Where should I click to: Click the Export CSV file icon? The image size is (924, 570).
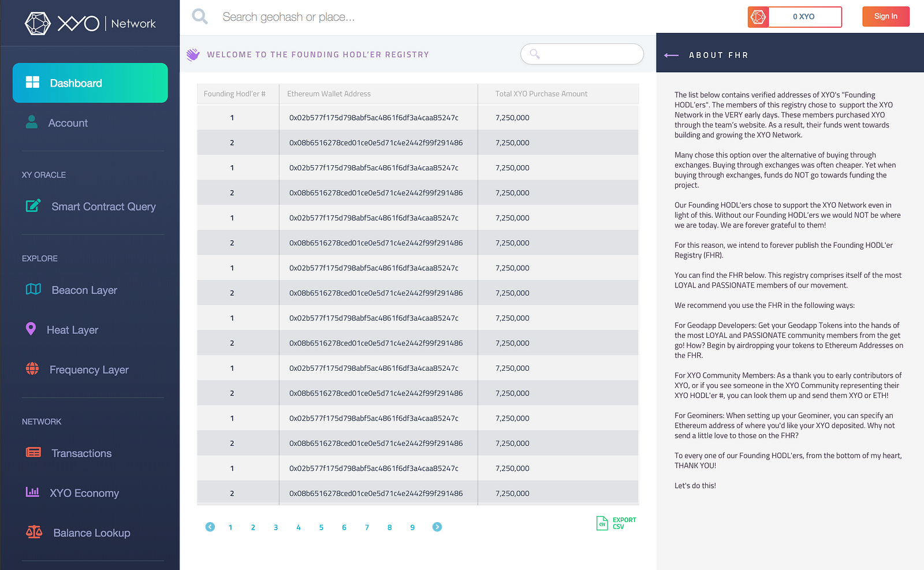click(x=602, y=523)
